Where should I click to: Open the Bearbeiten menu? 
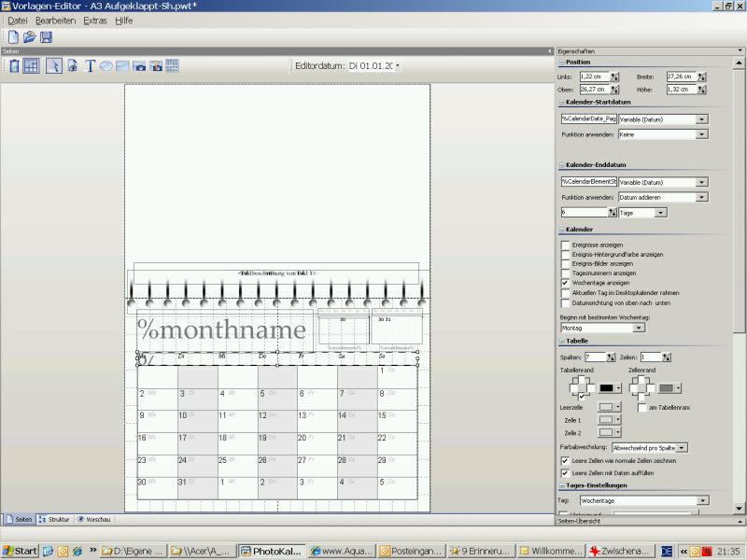coord(54,20)
